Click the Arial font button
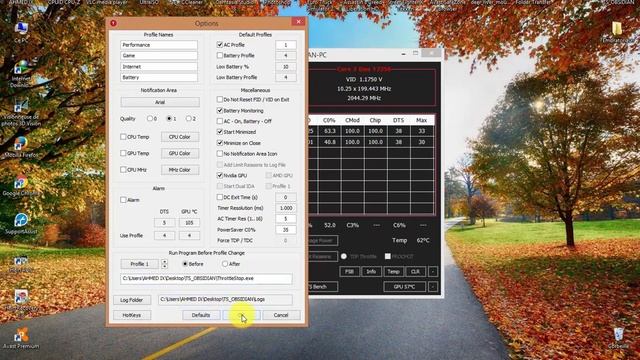 [x=160, y=102]
